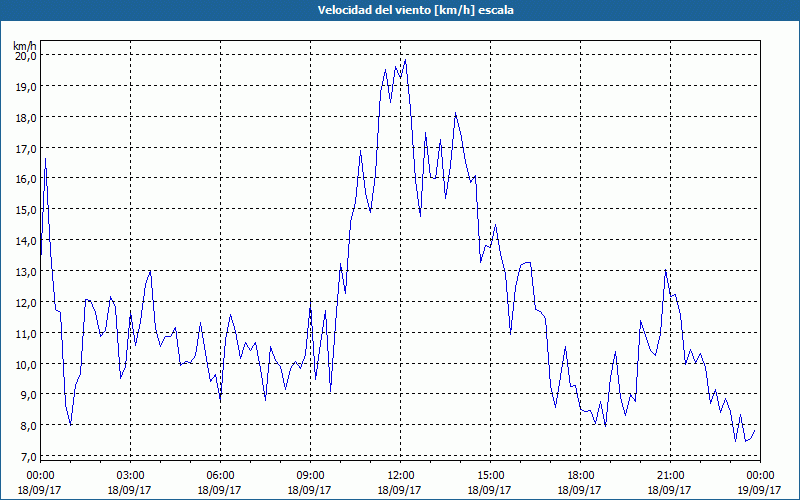Screen dimensions: 800x500
Task: Click the 03:00 time axis label
Action: click(x=130, y=476)
